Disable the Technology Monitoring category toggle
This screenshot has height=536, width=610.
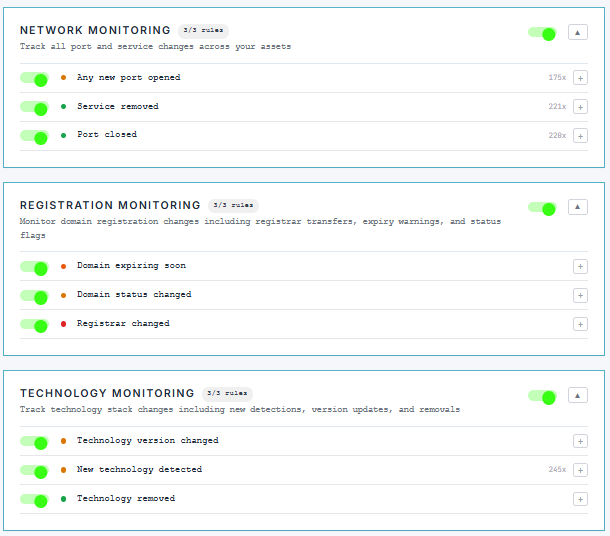click(x=542, y=397)
